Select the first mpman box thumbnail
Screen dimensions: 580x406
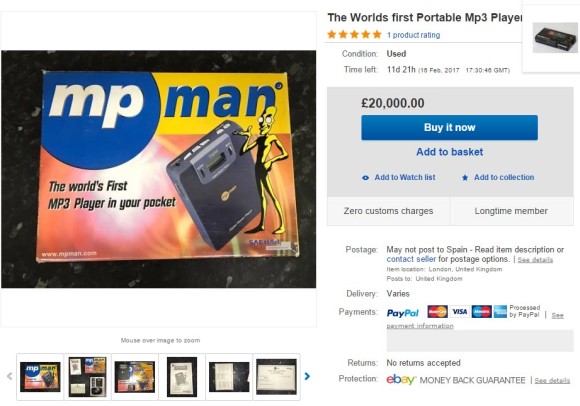(x=40, y=377)
